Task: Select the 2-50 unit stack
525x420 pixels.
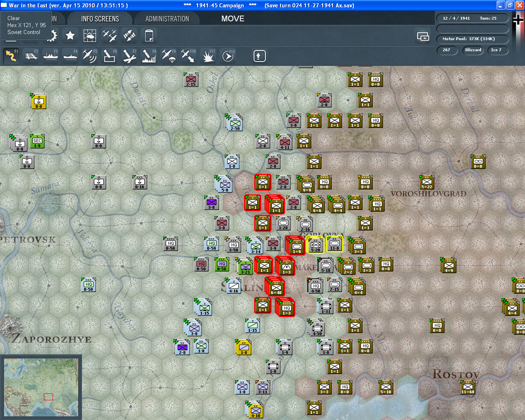Action: pos(234,123)
